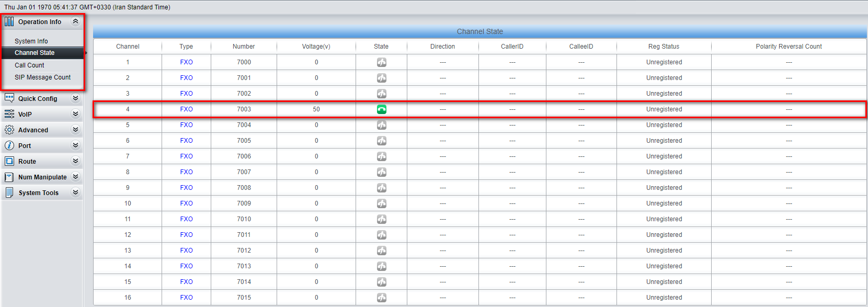Click the voltage value 50
Viewport: 868px width, 307px height.
click(316, 109)
